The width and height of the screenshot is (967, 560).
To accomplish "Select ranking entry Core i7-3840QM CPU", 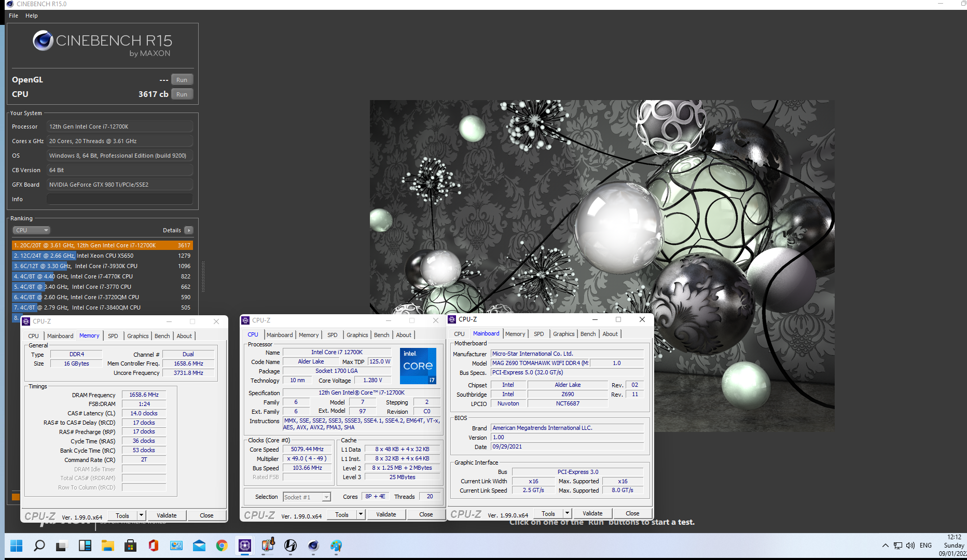I will tap(102, 307).
